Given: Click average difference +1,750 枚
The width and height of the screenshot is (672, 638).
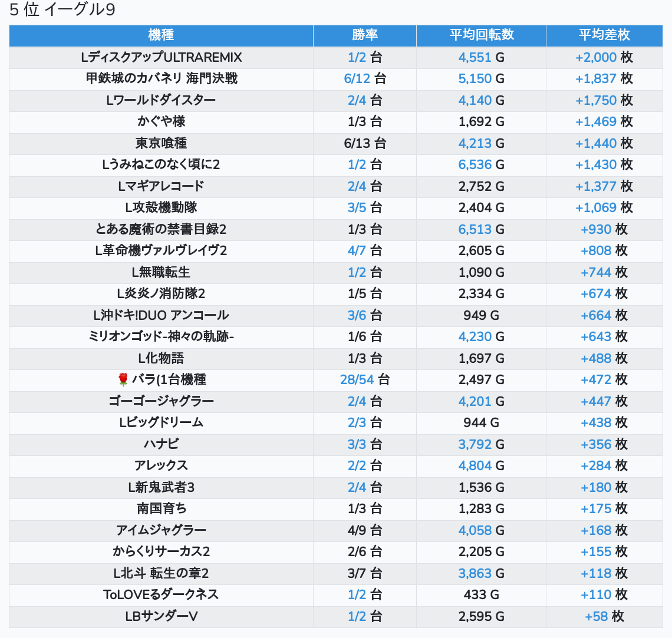Looking at the screenshot, I should tap(604, 100).
